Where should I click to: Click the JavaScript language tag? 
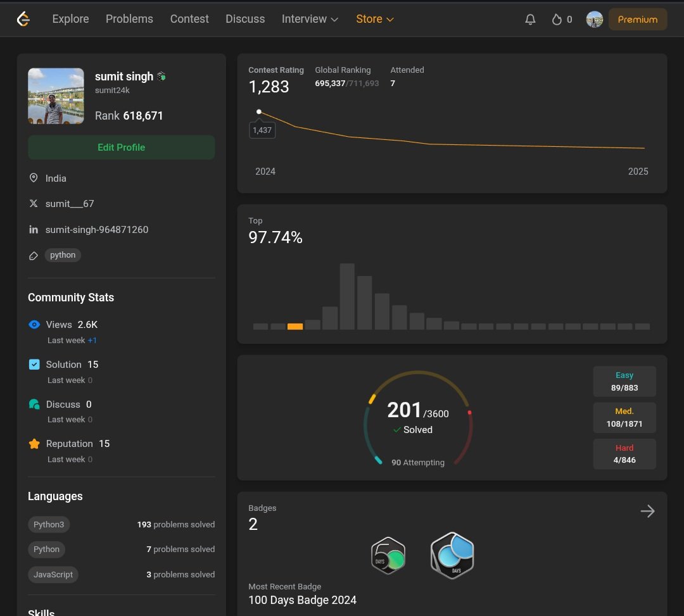[53, 575]
